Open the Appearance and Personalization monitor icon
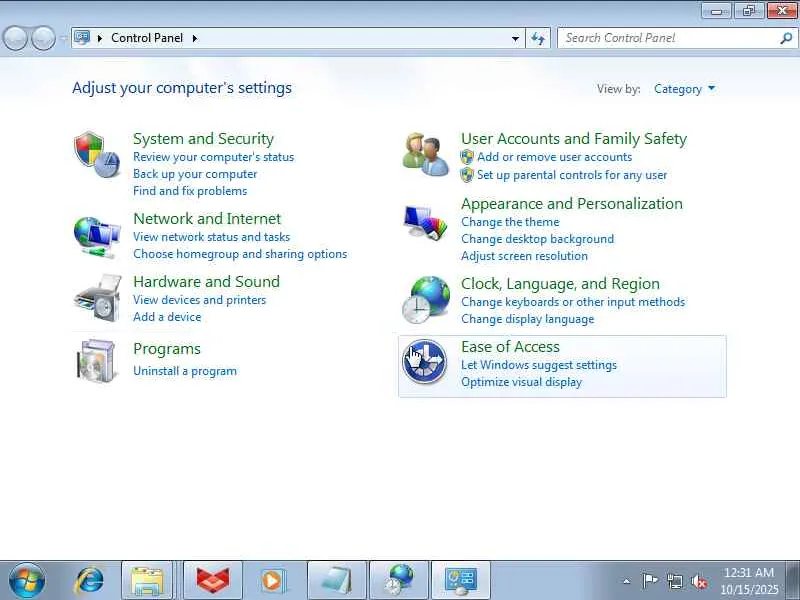This screenshot has height=600, width=800. point(425,222)
